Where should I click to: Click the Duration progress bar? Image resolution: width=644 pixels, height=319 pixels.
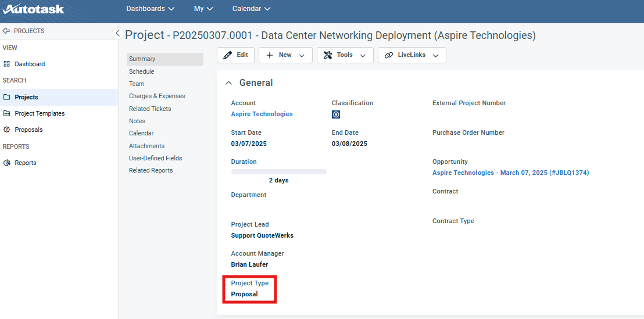click(x=278, y=172)
